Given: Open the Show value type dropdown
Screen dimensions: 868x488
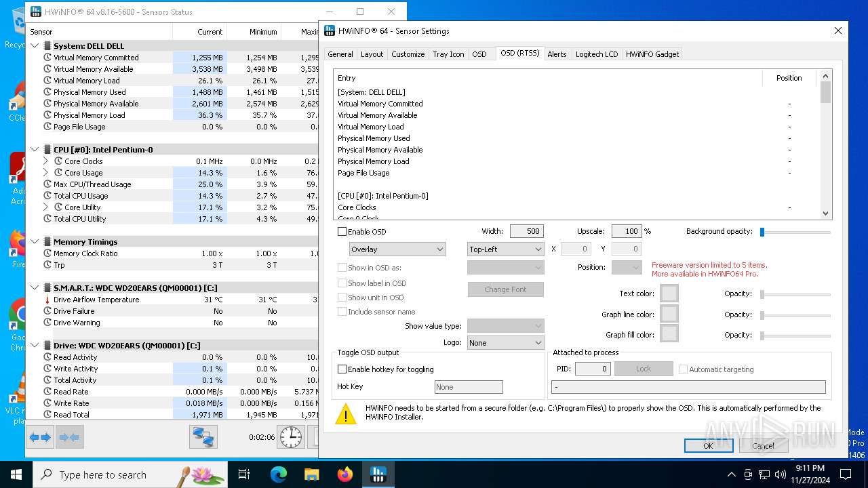Looking at the screenshot, I should pyautogui.click(x=506, y=326).
